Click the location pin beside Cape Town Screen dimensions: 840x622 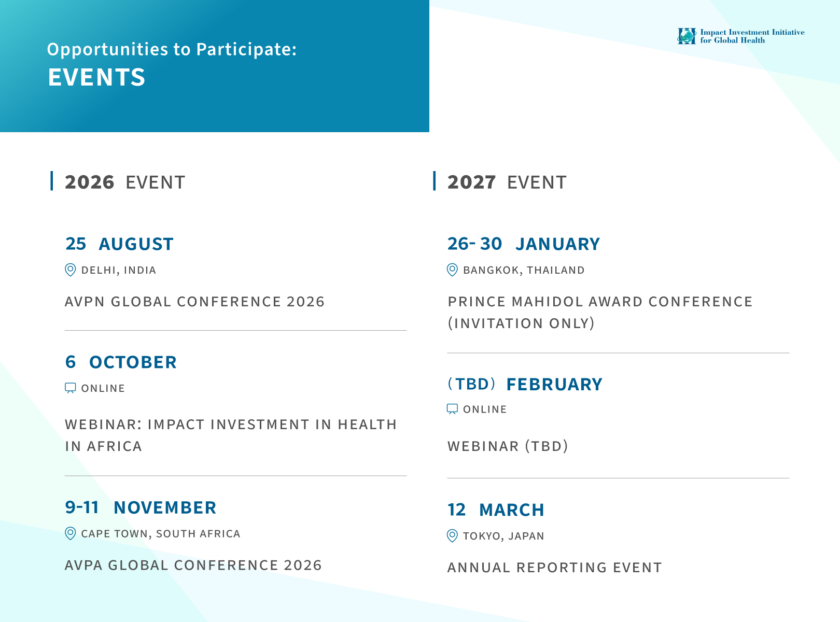click(x=71, y=533)
